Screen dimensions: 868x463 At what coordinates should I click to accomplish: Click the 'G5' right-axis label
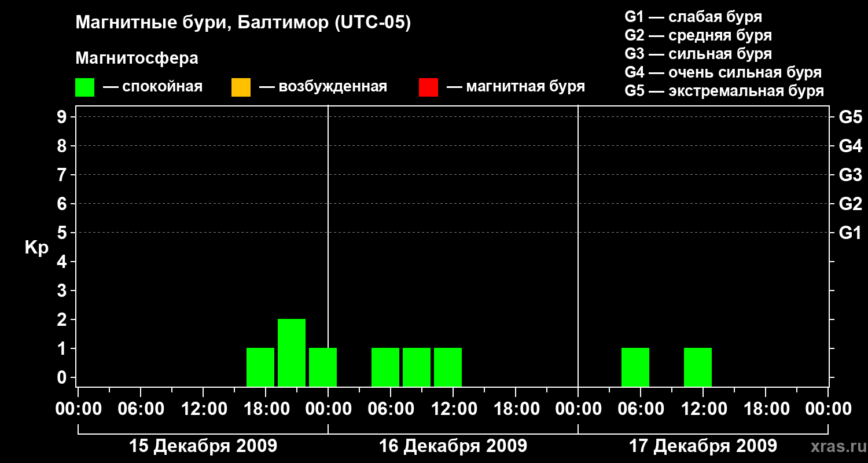850,117
